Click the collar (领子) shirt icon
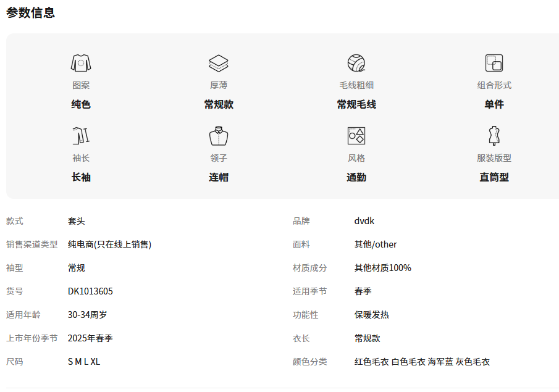This screenshot has height=392, width=559. click(219, 136)
